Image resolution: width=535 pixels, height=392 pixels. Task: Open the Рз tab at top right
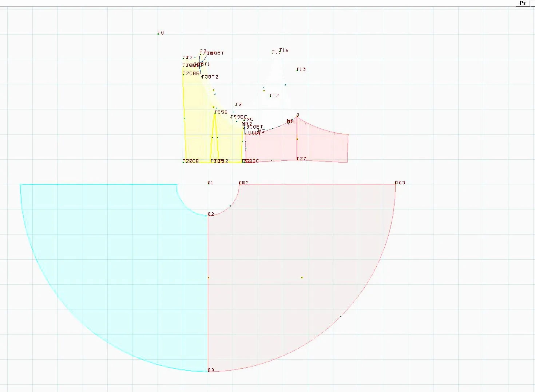pyautogui.click(x=523, y=3)
